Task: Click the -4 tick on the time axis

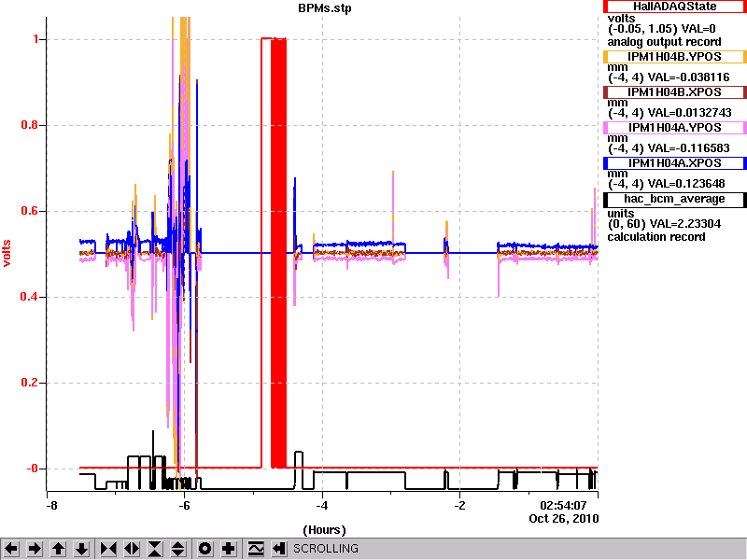Action: (322, 505)
